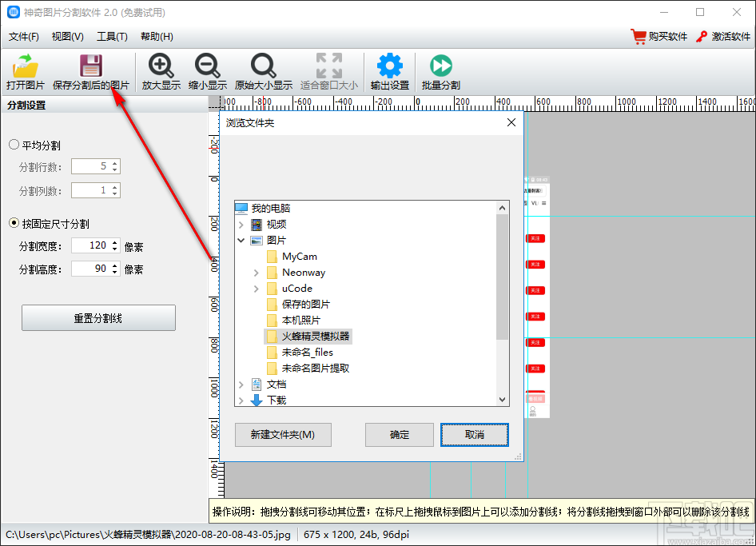
Task: Select the 文档 folder in tree
Action: point(277,384)
